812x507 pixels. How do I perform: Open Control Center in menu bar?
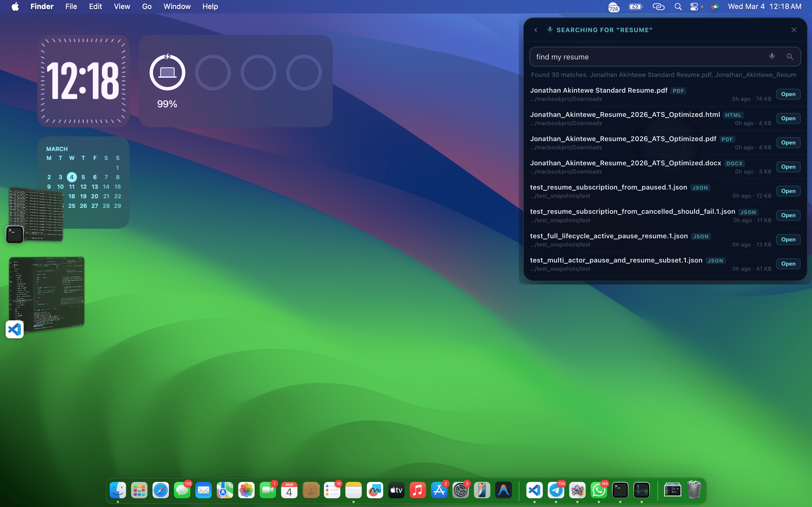tap(694, 7)
